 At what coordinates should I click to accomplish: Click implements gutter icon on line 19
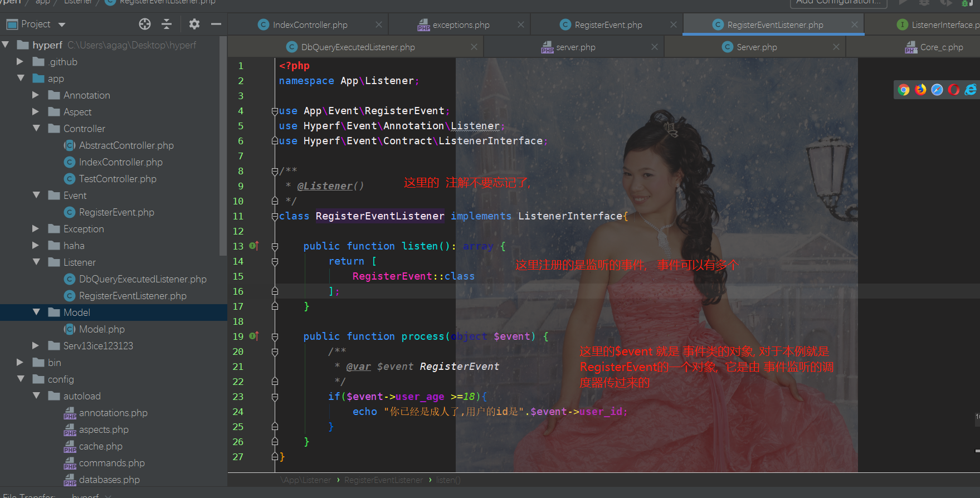254,336
